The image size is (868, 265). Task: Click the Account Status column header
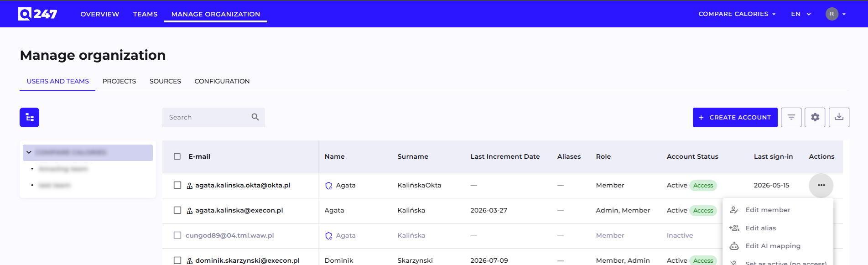692,156
